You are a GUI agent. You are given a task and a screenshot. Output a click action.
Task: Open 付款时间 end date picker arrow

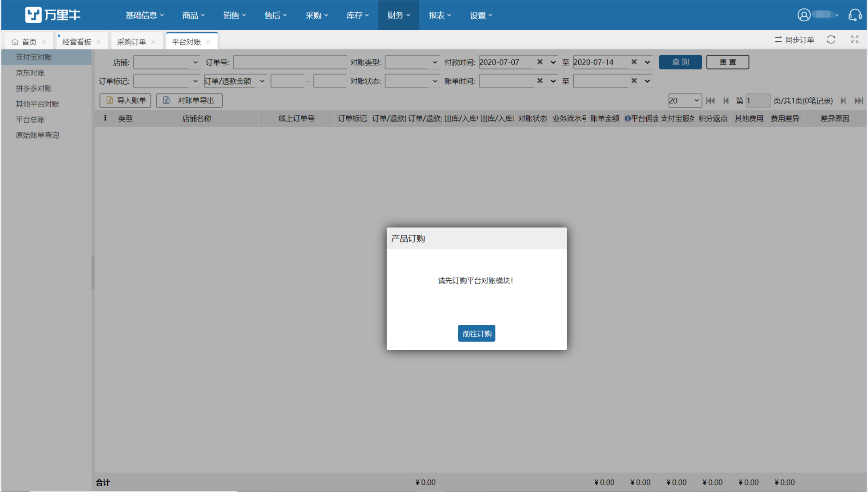(647, 62)
